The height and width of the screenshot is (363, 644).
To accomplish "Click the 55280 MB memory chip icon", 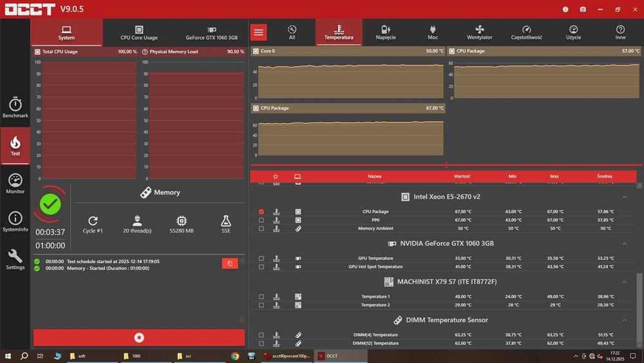I will (182, 221).
